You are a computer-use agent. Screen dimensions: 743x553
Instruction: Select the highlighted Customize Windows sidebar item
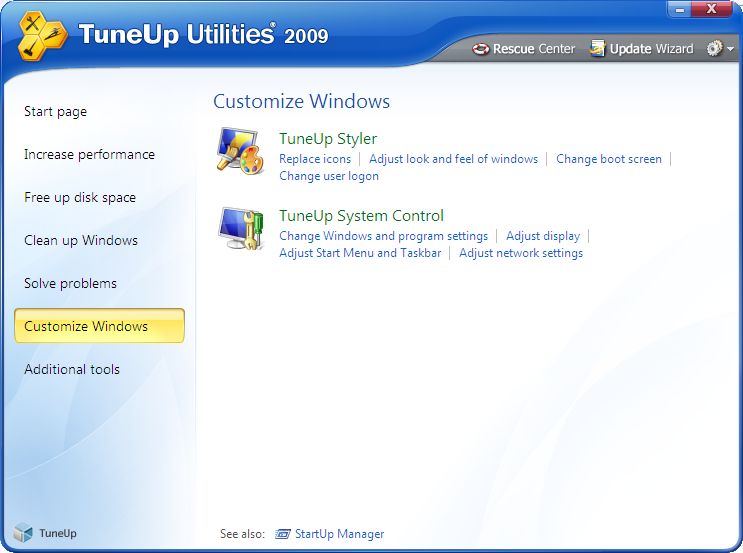(99, 326)
